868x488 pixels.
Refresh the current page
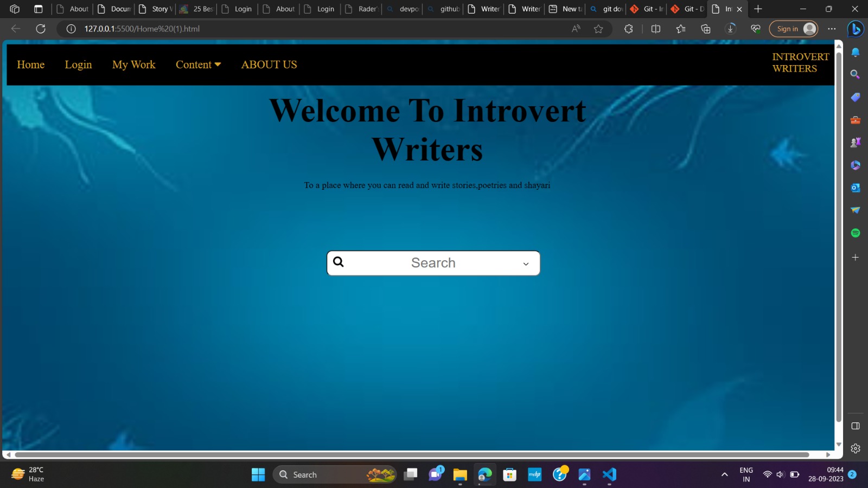[x=41, y=29]
